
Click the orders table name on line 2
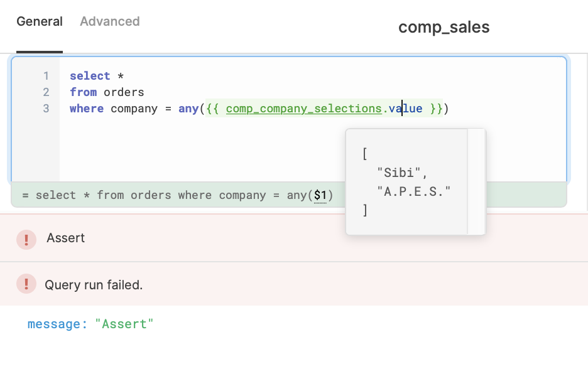click(x=126, y=92)
